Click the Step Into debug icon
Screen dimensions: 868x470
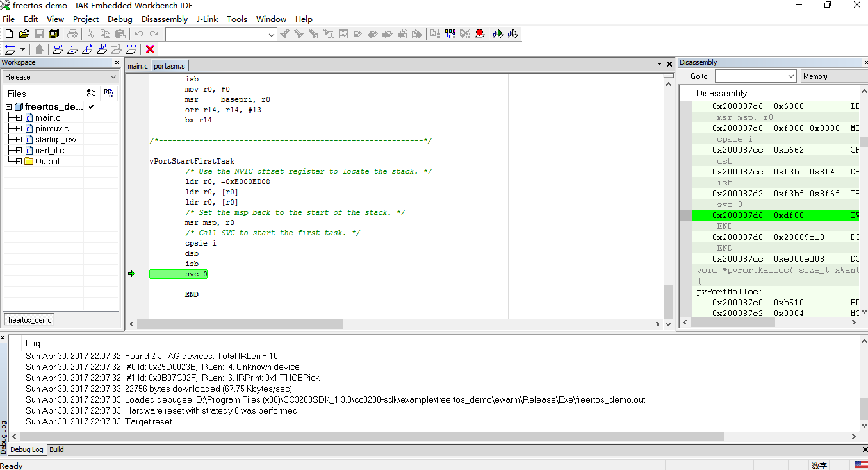(x=72, y=49)
